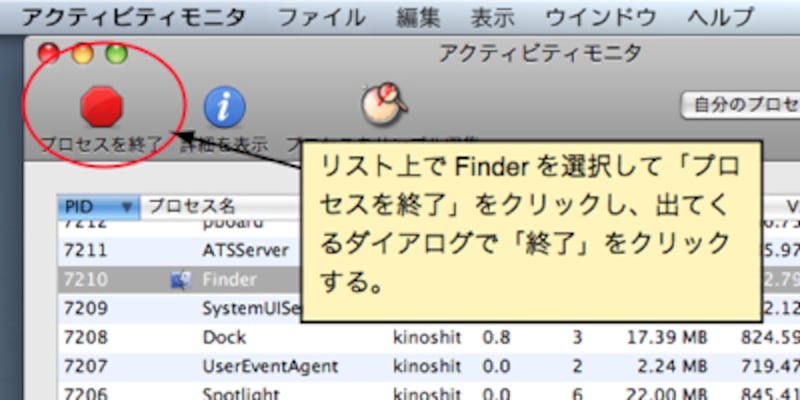Select the Spotlight process row
Screen dimensions: 800x400
pyautogui.click(x=429, y=393)
